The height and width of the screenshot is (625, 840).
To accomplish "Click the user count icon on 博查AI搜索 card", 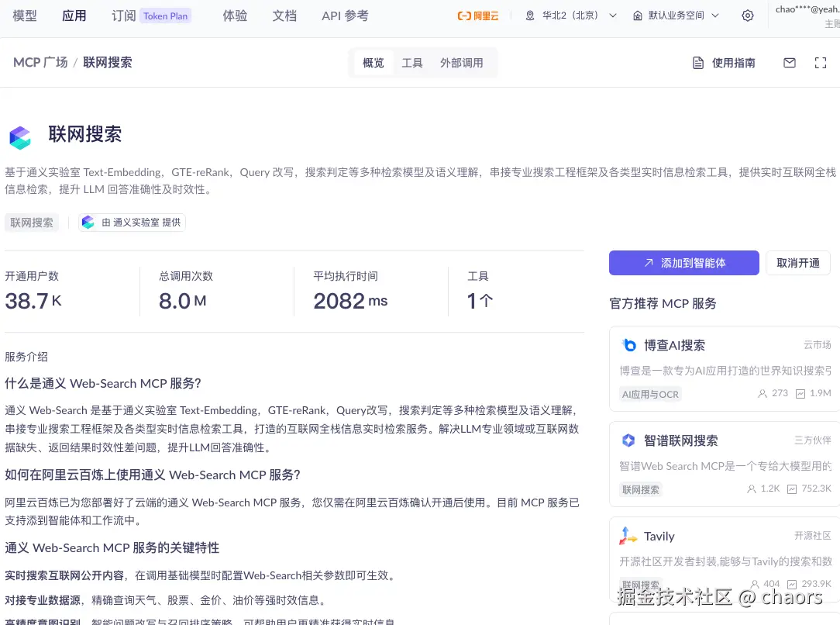I will [x=763, y=393].
